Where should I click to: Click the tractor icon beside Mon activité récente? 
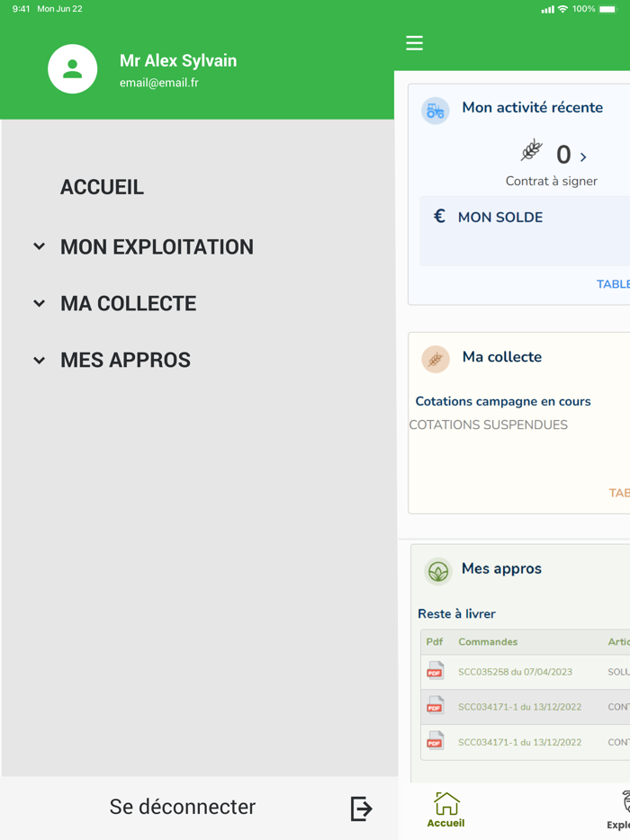435,111
